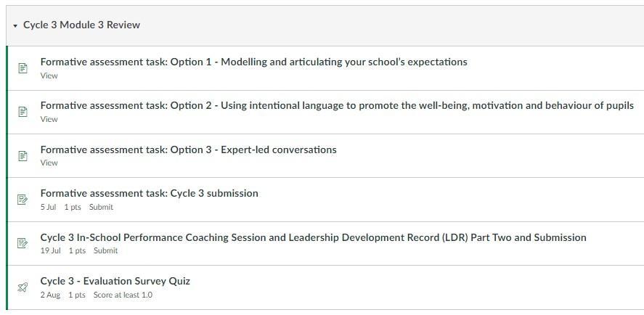This screenshot has width=644, height=315.
Task: Click Submit under Cycle 3 submission
Action: click(x=101, y=207)
